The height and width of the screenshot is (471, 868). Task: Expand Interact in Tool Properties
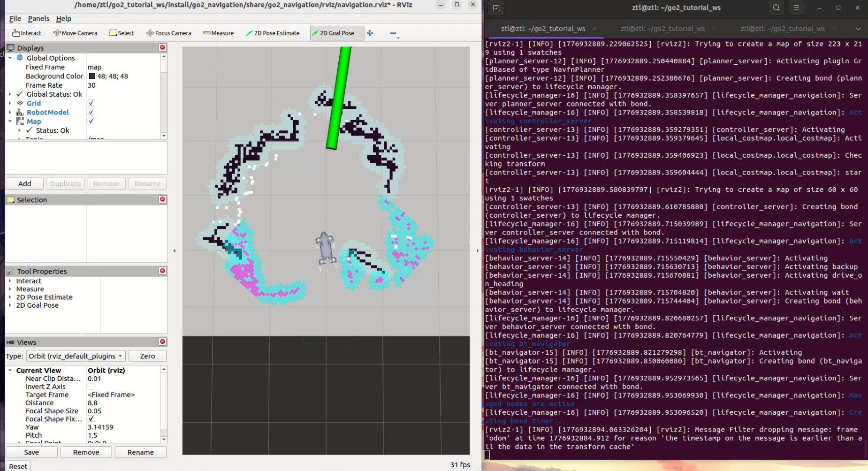10,281
